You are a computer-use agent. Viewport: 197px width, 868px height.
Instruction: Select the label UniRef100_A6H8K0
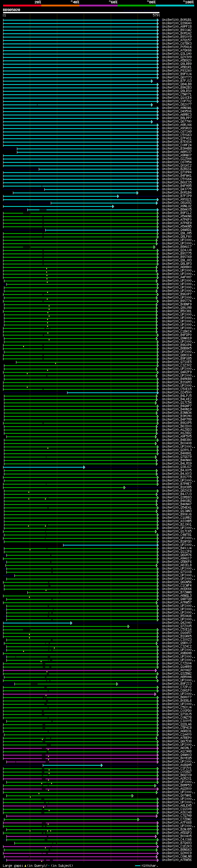tap(177, 267)
